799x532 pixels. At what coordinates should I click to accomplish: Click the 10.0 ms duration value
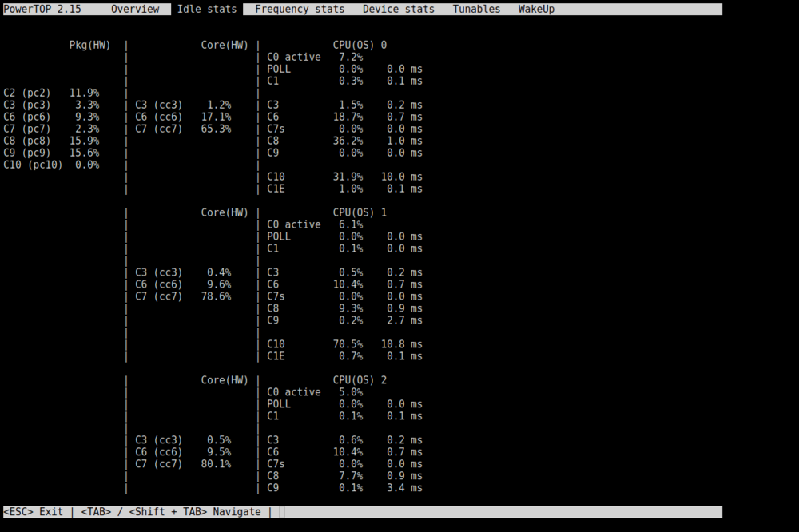[402, 177]
